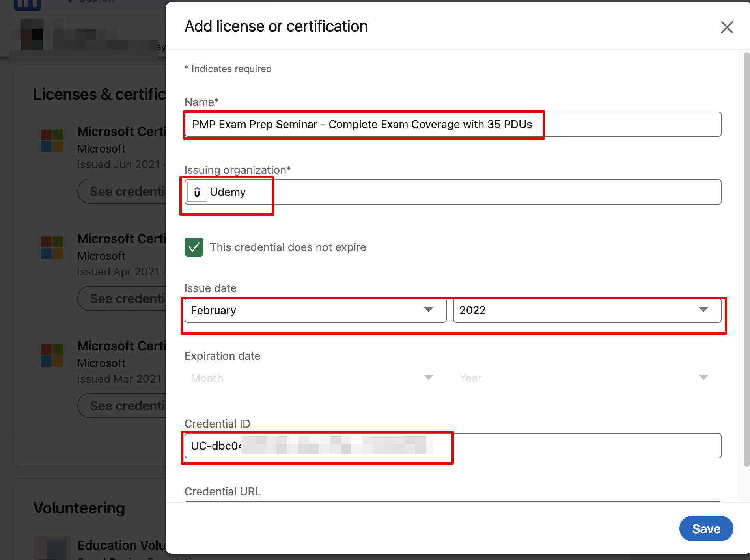Open the Issue date month dropdown showing February
This screenshot has width=750, height=560.
315,310
